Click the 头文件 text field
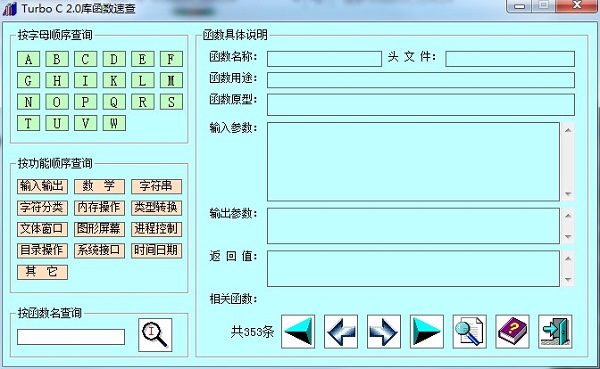The image size is (600, 369). tap(510, 59)
